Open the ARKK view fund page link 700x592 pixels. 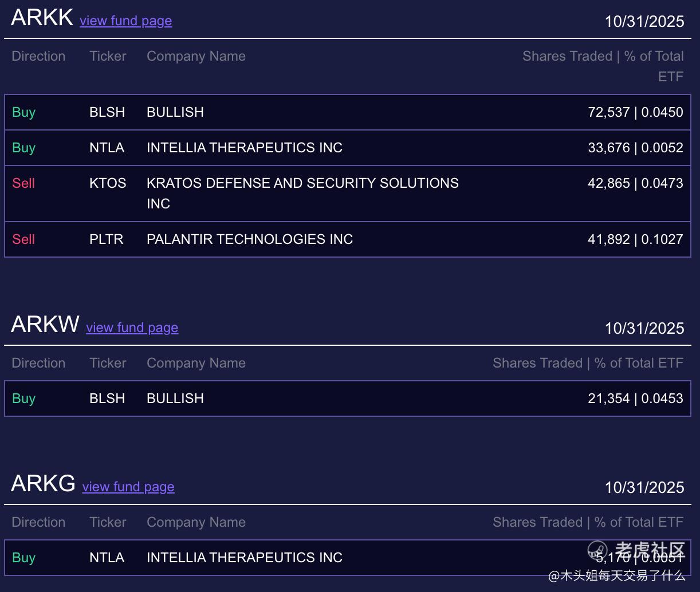coord(125,21)
